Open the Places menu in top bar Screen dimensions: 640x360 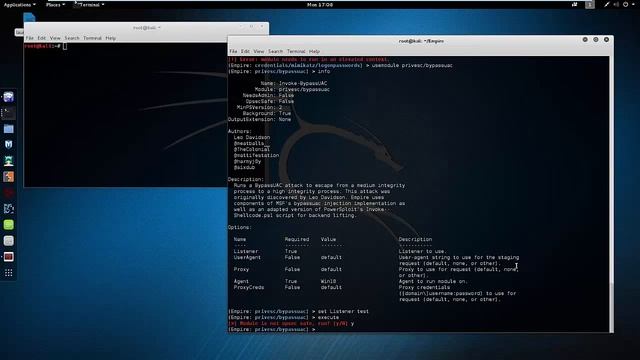click(55, 4)
